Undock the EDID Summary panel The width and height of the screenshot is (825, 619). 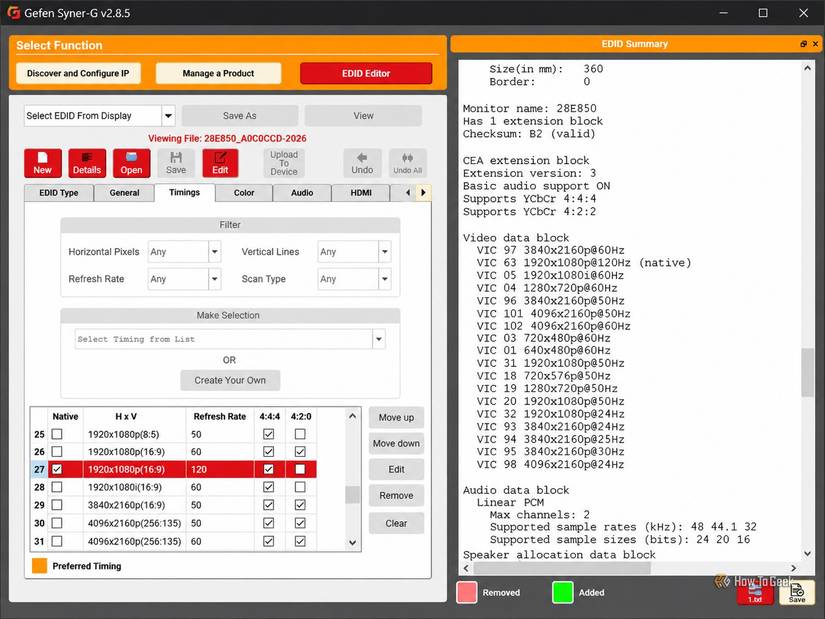803,44
